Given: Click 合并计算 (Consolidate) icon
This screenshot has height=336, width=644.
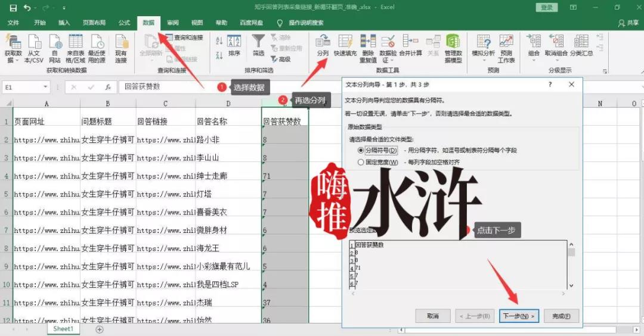Looking at the screenshot, I should pos(410,42).
